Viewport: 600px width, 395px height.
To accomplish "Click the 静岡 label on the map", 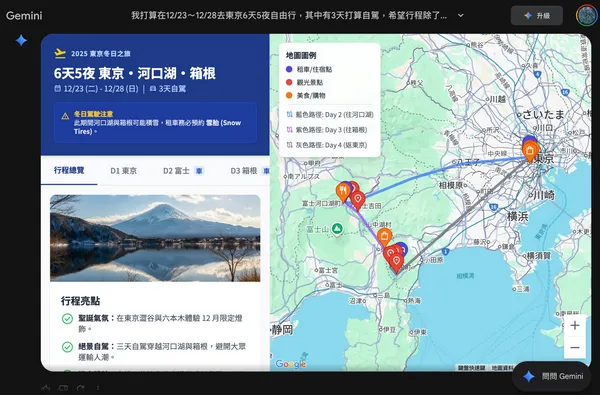I will click(x=282, y=330).
